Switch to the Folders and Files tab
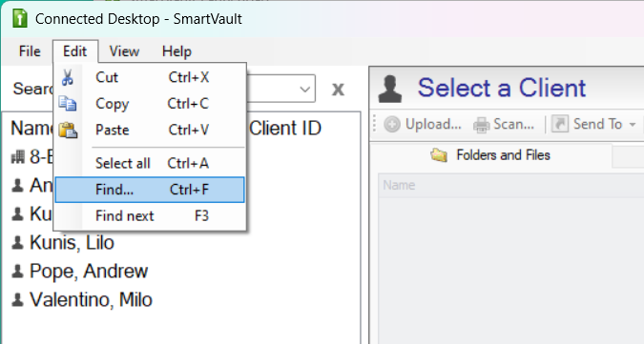This screenshot has width=644, height=344. point(490,155)
